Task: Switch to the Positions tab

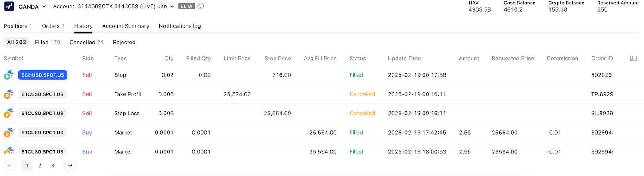Action: pyautogui.click(x=18, y=26)
